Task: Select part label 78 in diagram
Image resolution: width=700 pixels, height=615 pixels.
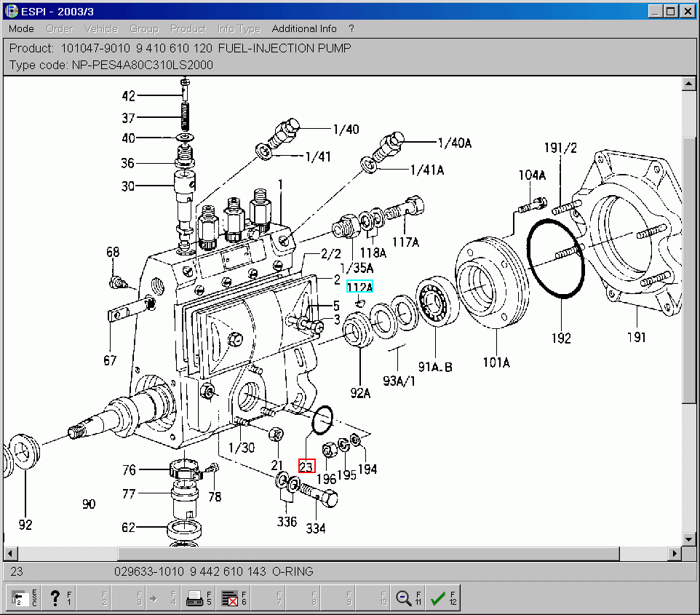Action: 215,496
